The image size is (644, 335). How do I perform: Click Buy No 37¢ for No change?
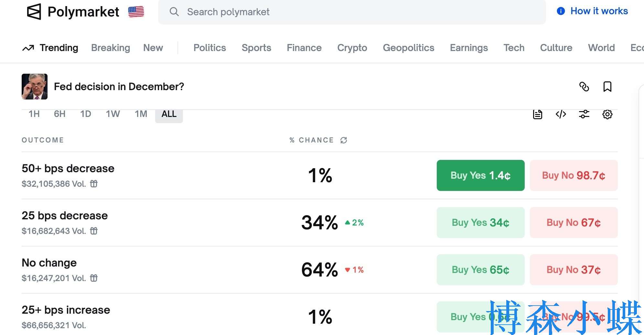pos(574,270)
